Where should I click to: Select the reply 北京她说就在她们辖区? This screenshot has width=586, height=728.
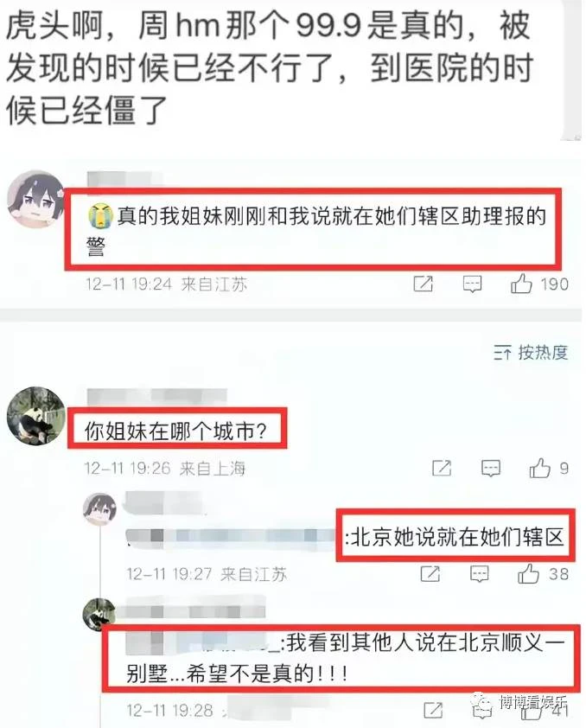click(455, 537)
